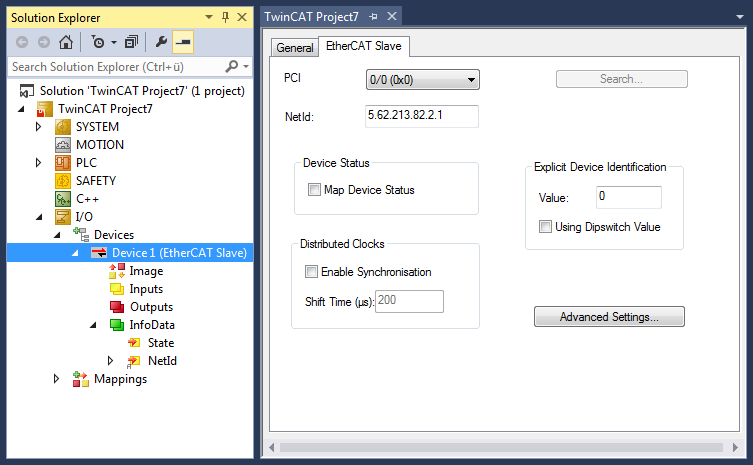The height and width of the screenshot is (465, 753).
Task: Click the Search... button
Action: tap(621, 79)
